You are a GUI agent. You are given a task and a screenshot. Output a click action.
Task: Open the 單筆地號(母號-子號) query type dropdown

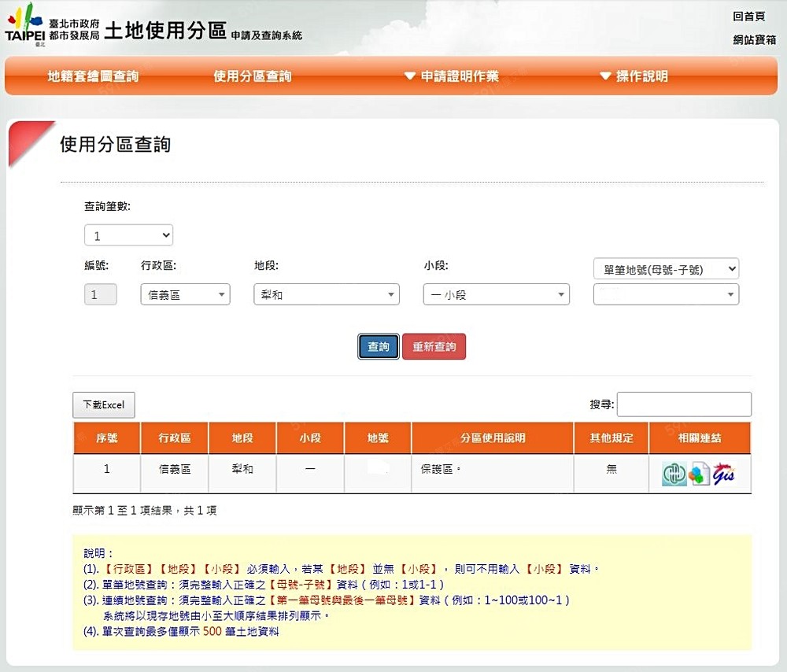(666, 269)
